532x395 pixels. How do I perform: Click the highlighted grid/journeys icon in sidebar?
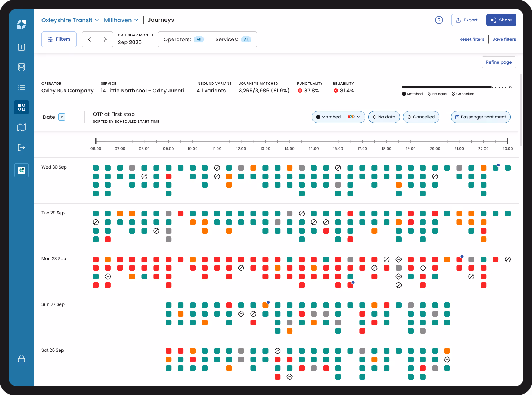(x=21, y=107)
